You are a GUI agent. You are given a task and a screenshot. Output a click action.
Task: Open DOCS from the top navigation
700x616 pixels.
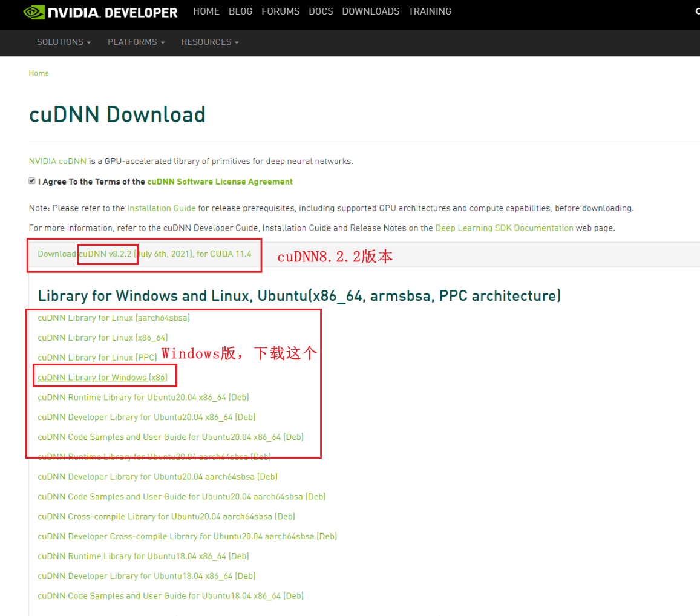coord(321,11)
